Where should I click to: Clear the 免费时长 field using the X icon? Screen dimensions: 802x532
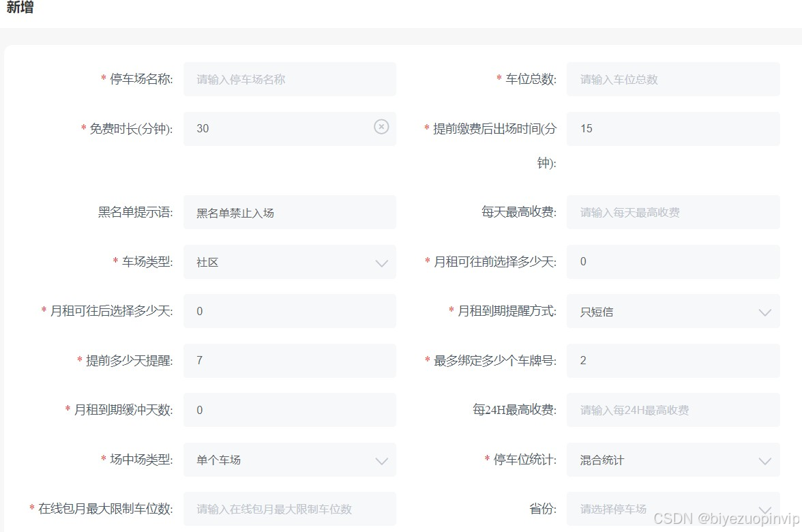point(381,128)
